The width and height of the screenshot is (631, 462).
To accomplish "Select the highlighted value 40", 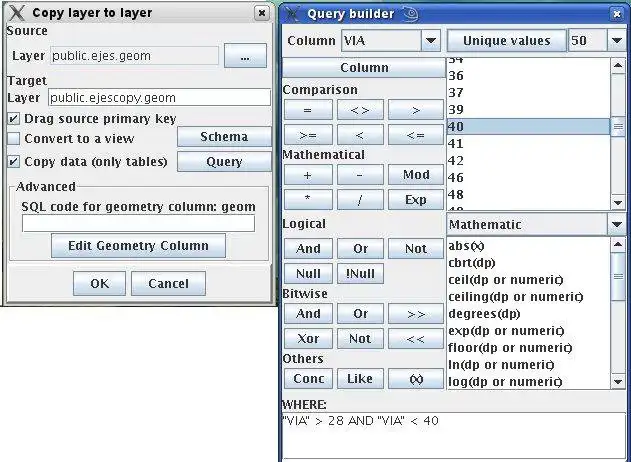I will point(528,126).
